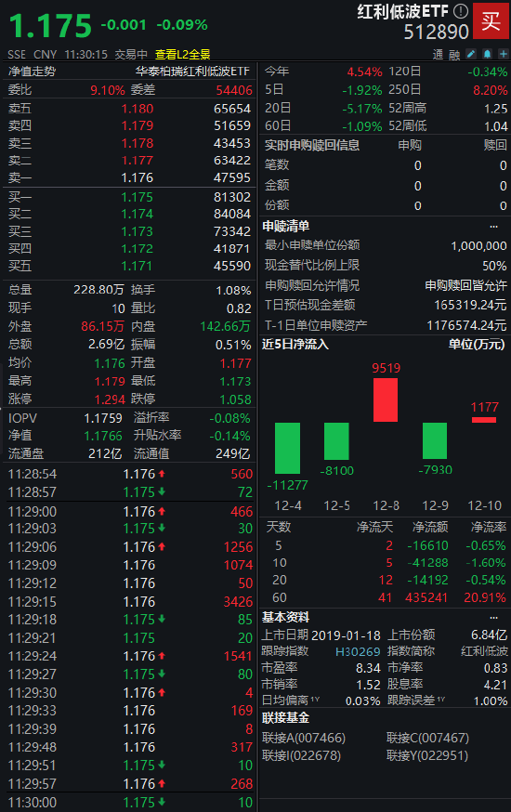This screenshot has width=511, height=812.
Task: Select the 买五 price 1.171
Action: [138, 267]
